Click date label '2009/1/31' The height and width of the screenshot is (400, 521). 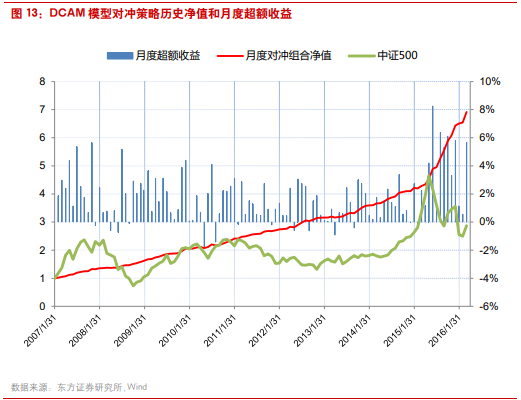(x=131, y=330)
